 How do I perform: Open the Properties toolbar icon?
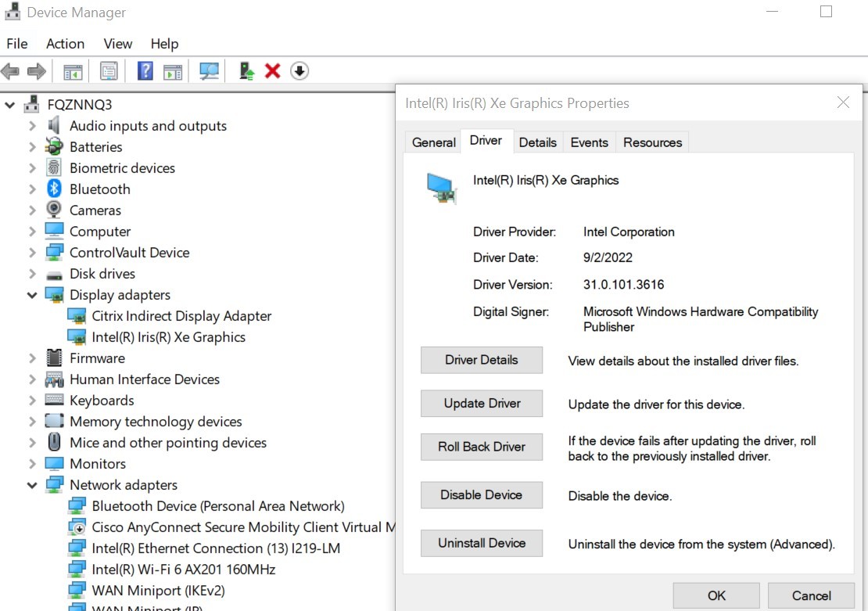[x=109, y=71]
